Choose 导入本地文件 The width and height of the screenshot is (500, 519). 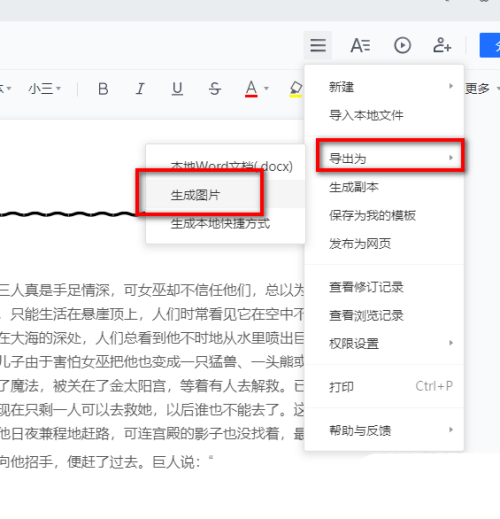[x=384, y=115]
